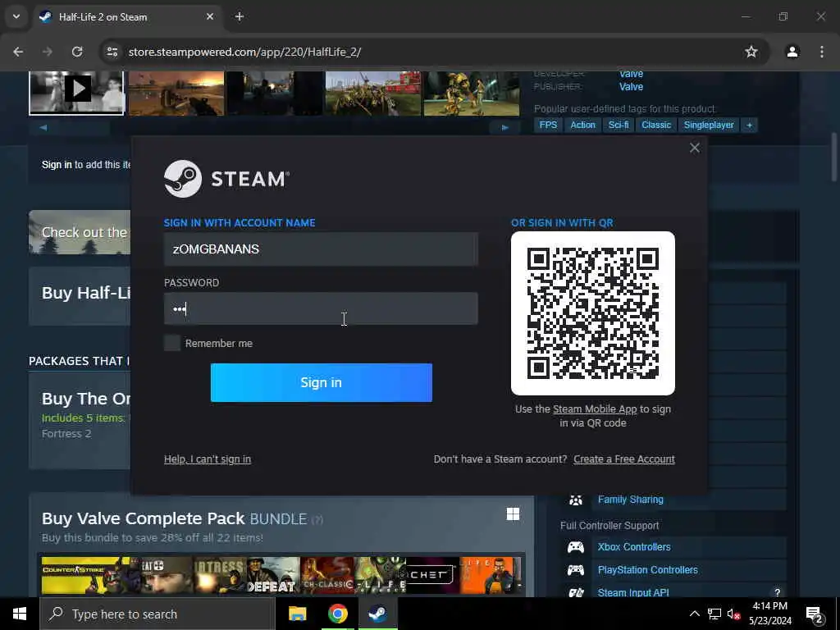Click the address bar URL

coord(244,52)
